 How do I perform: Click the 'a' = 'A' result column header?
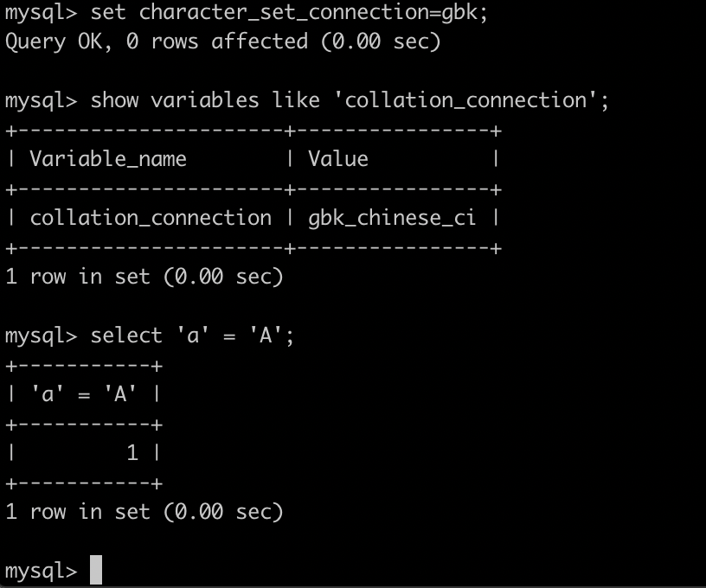[84, 394]
